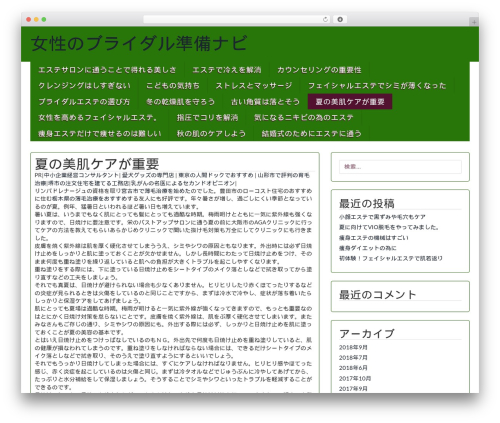
Task: Open menu item 結婚式のためにエステに通う
Action: [x=311, y=133]
